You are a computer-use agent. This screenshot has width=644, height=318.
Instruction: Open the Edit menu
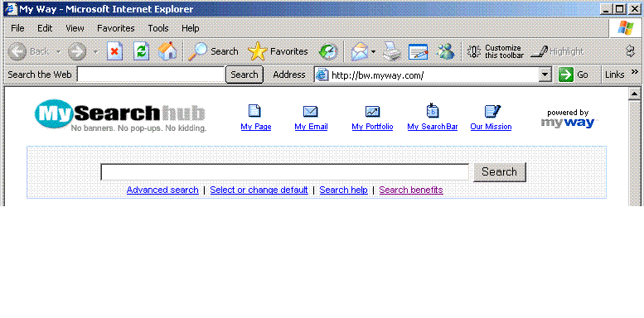(x=45, y=28)
